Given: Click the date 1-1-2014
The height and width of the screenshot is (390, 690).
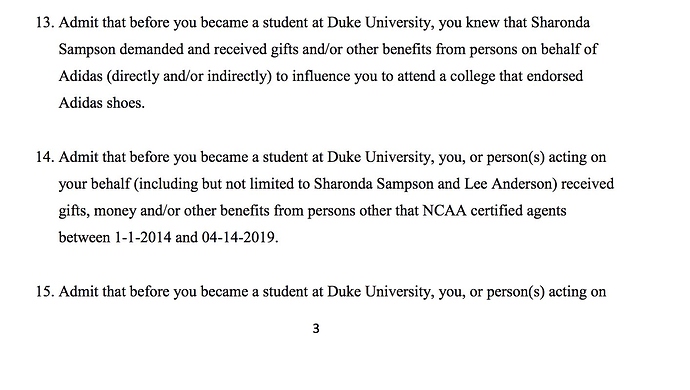Looking at the screenshot, I should [143, 238].
